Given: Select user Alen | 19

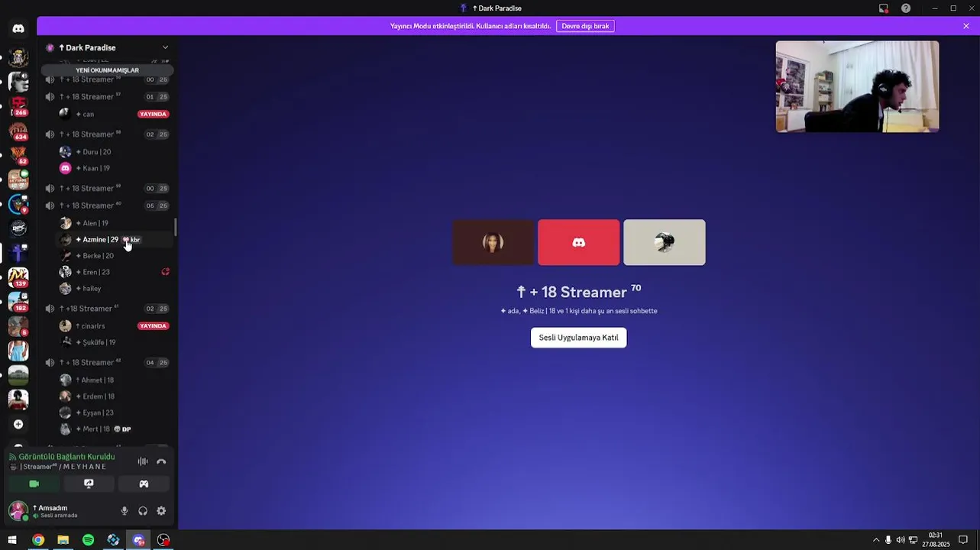Looking at the screenshot, I should tap(113, 223).
